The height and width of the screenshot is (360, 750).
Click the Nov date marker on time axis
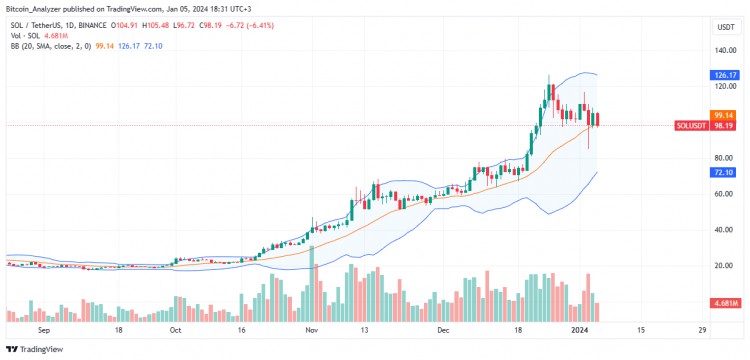coord(311,330)
